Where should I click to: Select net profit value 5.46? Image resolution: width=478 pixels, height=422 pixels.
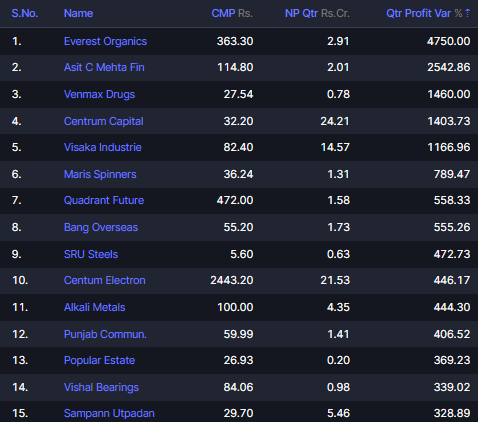[338, 413]
